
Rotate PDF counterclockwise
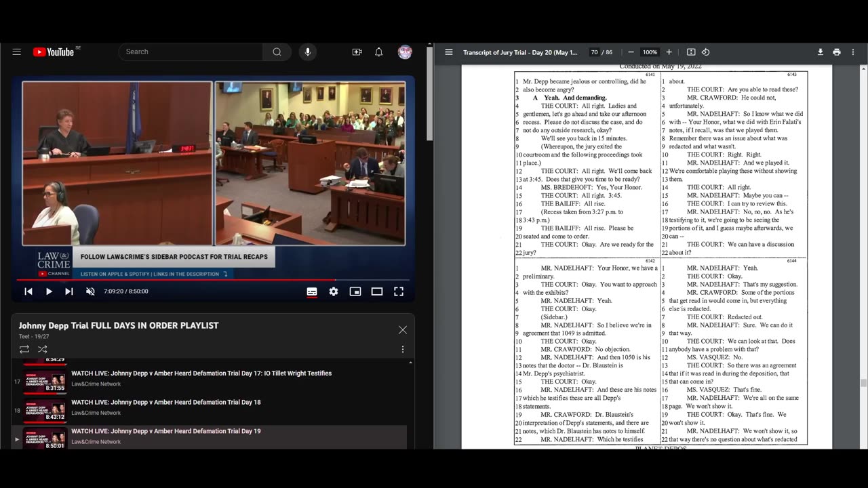pyautogui.click(x=706, y=52)
